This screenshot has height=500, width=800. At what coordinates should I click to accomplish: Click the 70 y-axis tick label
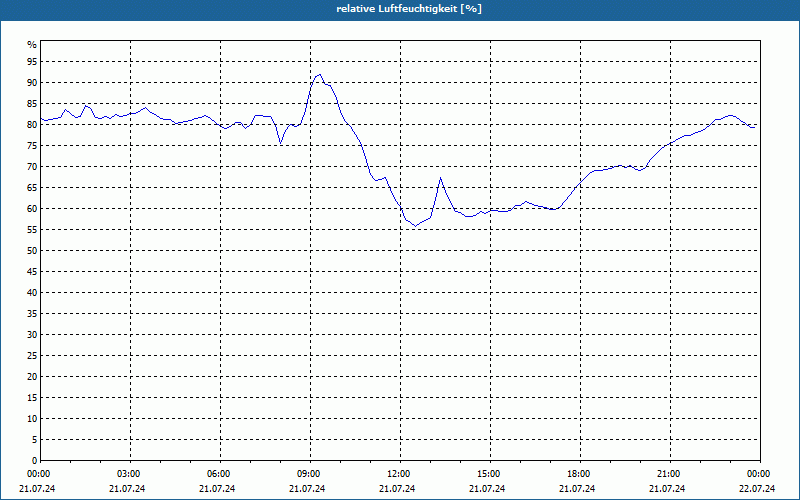32,167
